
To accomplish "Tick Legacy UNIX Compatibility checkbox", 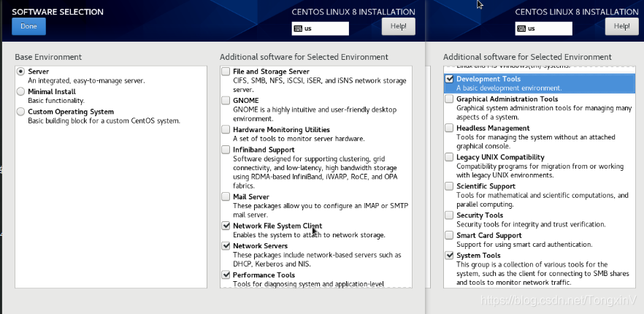I will pos(449,157).
